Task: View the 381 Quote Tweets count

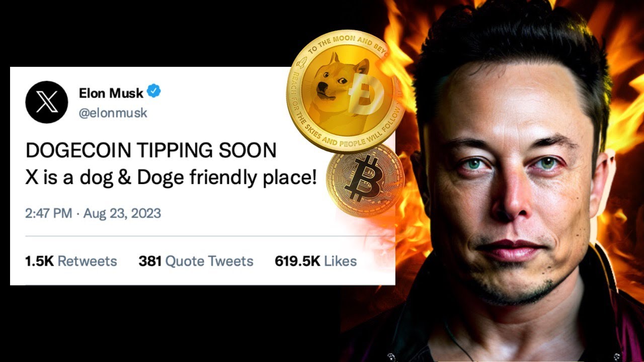Action: (196, 261)
